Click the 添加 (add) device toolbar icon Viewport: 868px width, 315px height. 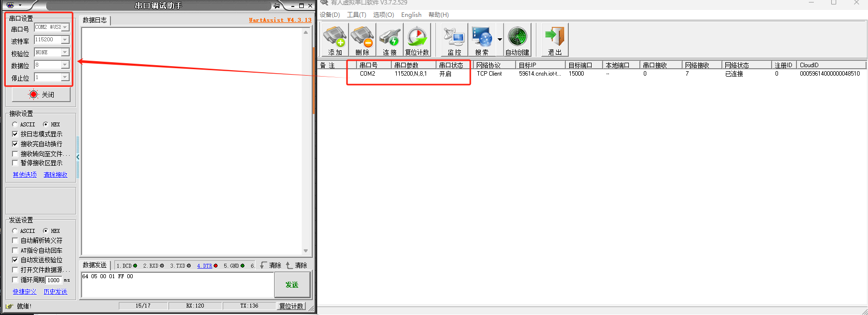coord(335,40)
